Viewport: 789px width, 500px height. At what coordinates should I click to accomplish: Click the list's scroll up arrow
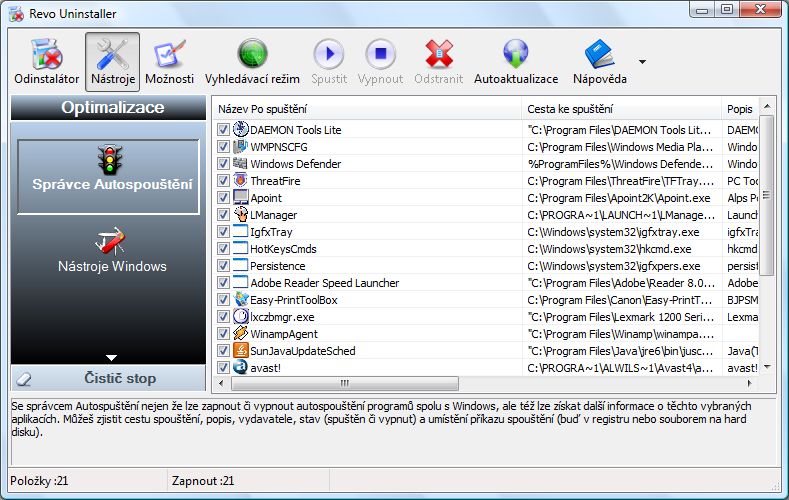point(767,106)
